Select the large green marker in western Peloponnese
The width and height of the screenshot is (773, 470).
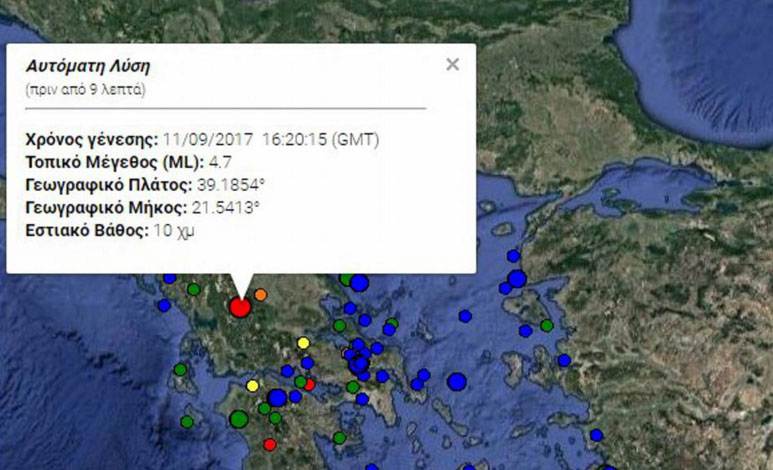[238, 419]
